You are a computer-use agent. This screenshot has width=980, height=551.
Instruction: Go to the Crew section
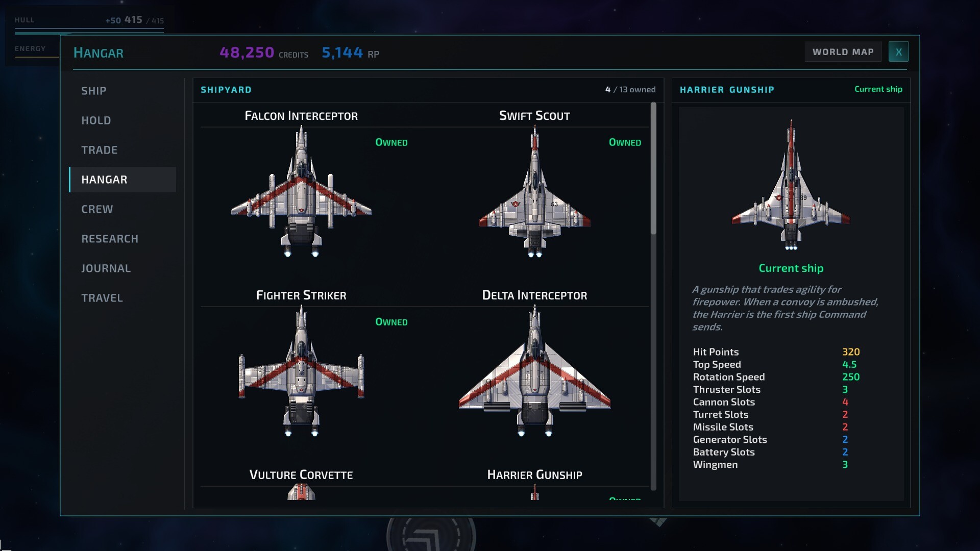point(122,209)
